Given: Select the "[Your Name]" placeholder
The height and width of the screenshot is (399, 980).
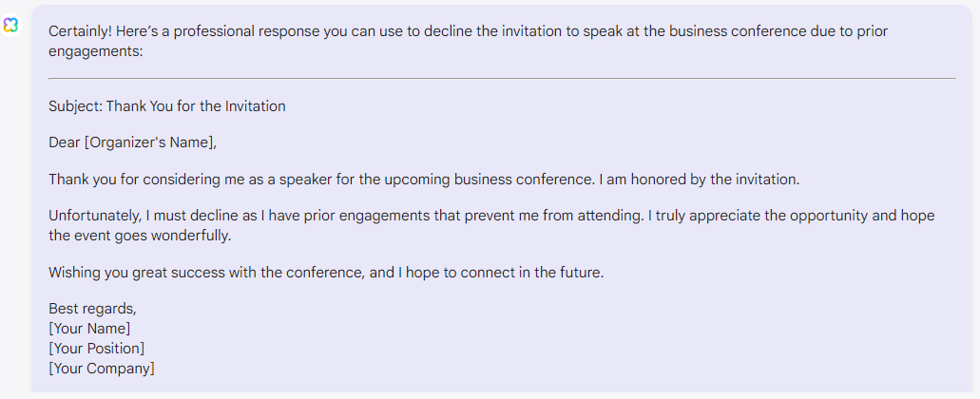Looking at the screenshot, I should click(89, 329).
